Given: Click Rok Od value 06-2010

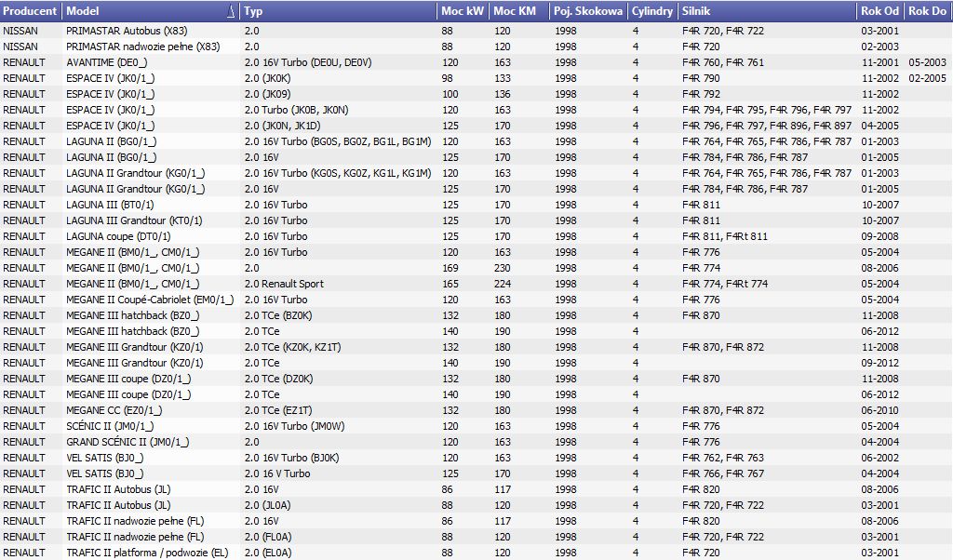Looking at the screenshot, I should (x=879, y=409).
